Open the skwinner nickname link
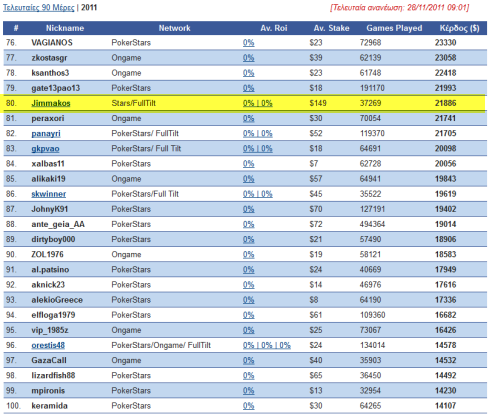 (x=49, y=194)
